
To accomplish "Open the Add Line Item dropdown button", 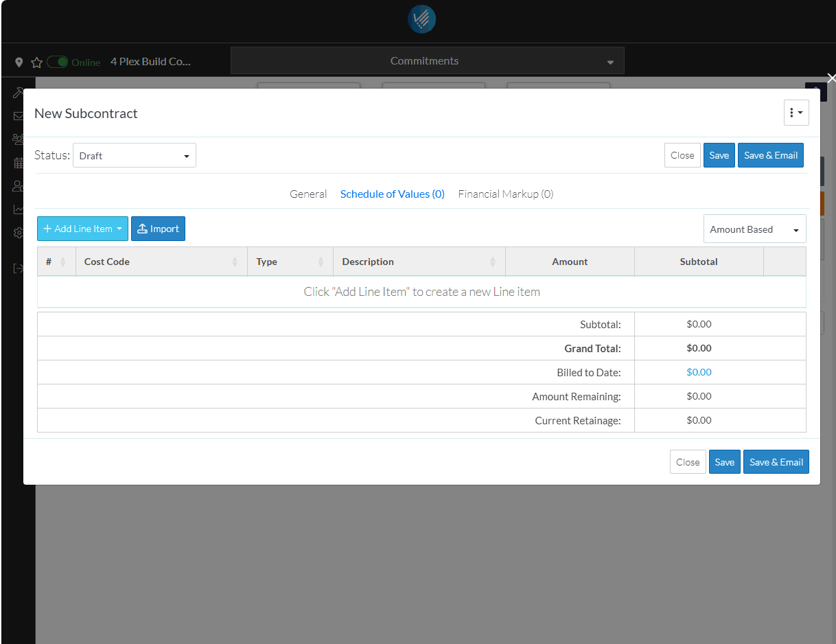I will tap(82, 229).
